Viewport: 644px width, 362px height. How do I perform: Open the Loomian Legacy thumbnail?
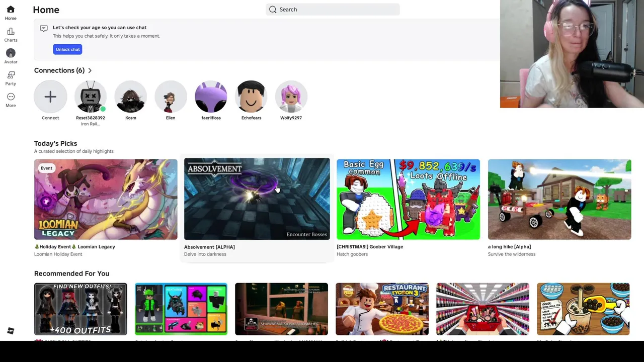(x=106, y=200)
